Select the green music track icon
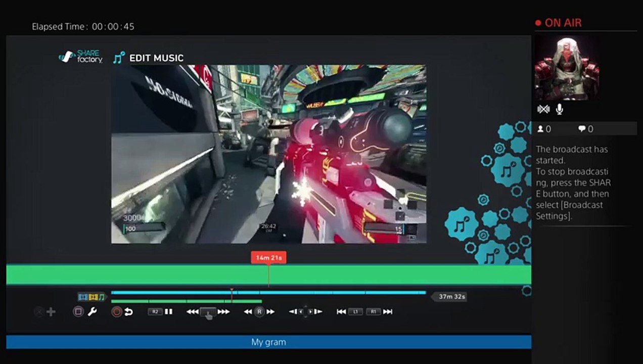 102,297
